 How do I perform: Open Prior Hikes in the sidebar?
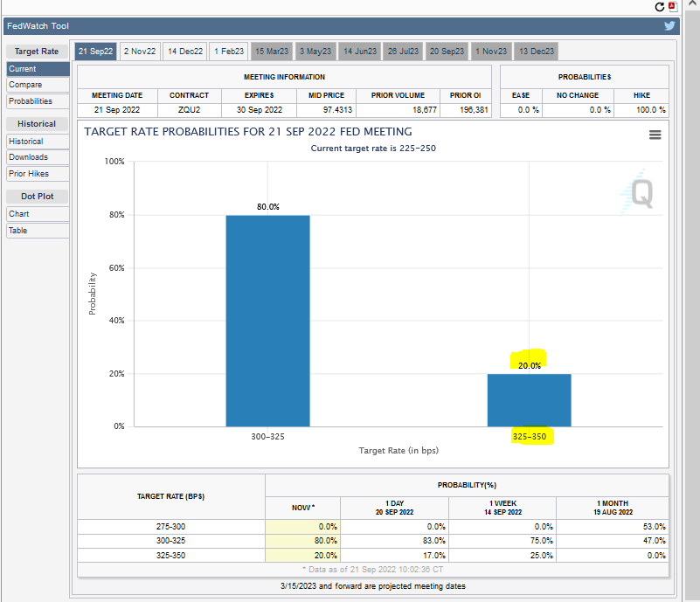(x=38, y=174)
